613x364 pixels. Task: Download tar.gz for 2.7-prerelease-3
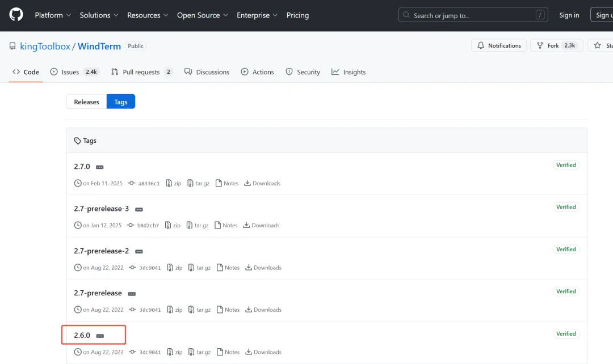click(x=198, y=225)
